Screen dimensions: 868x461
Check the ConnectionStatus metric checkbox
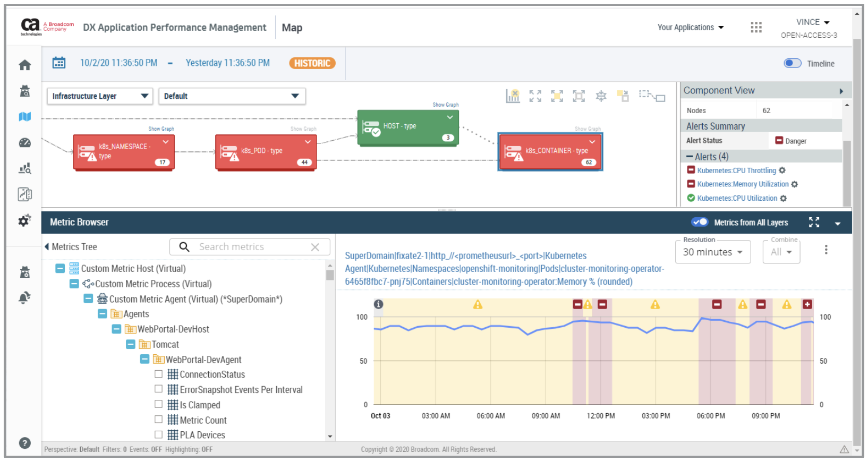point(158,374)
